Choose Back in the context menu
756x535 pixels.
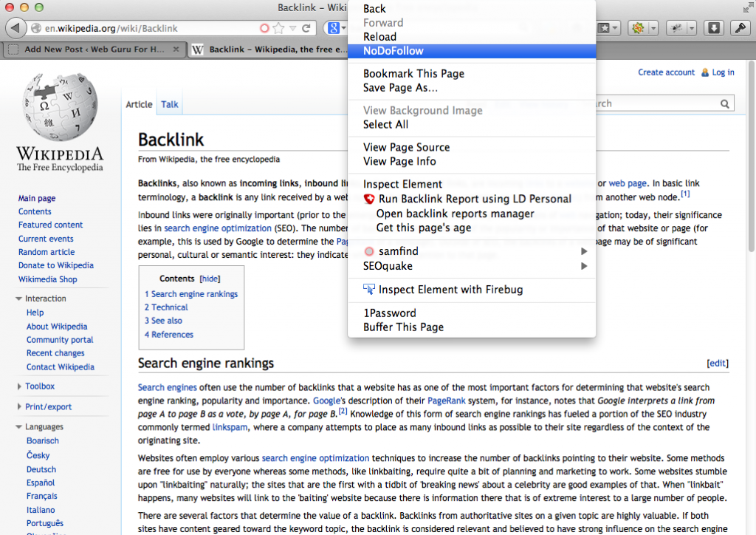[x=472, y=9]
